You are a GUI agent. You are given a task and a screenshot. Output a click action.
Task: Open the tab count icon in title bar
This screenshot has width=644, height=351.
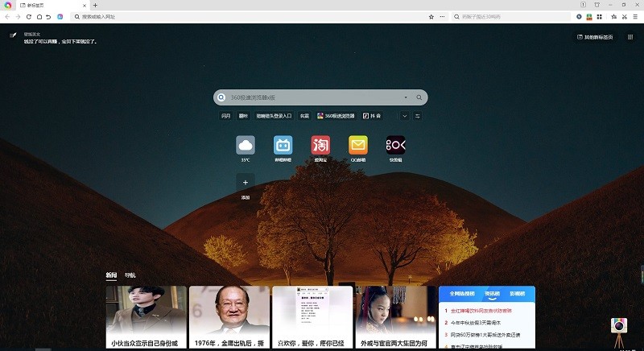tap(583, 5)
